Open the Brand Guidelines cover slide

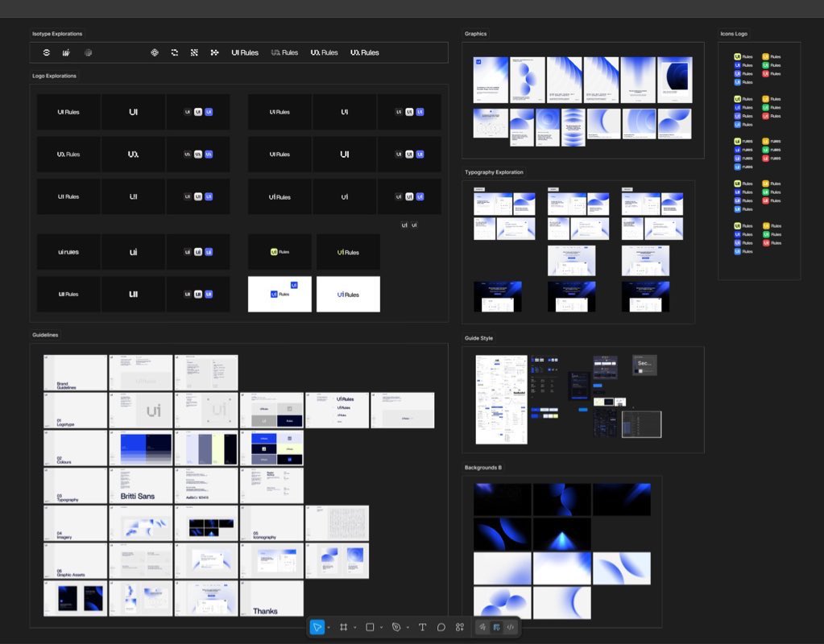click(x=75, y=373)
